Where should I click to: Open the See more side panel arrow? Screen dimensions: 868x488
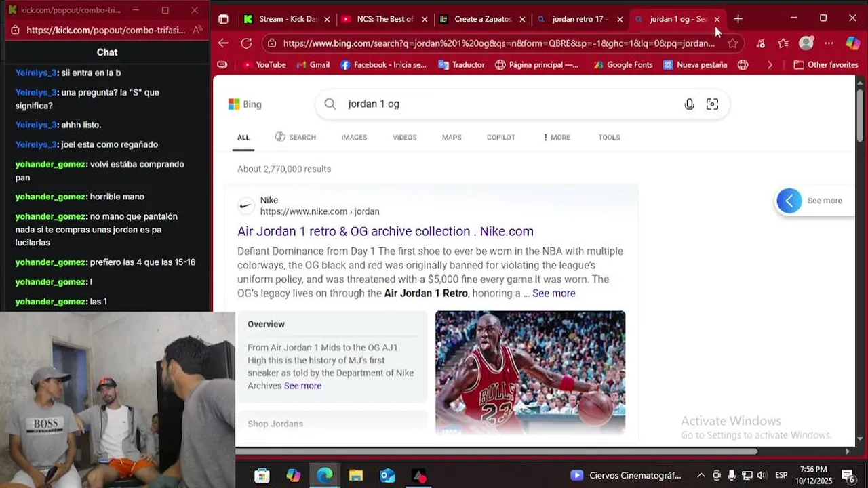(789, 201)
